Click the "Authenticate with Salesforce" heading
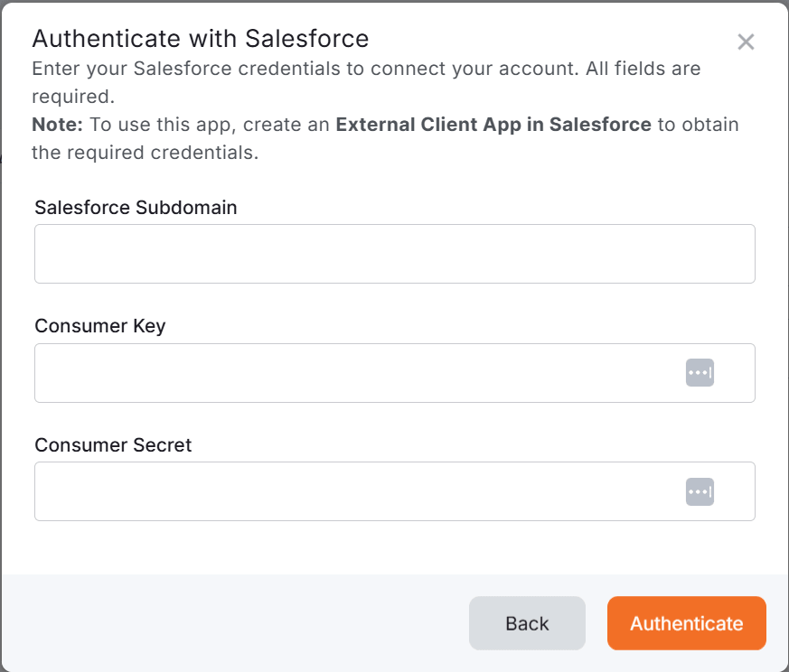 (200, 39)
